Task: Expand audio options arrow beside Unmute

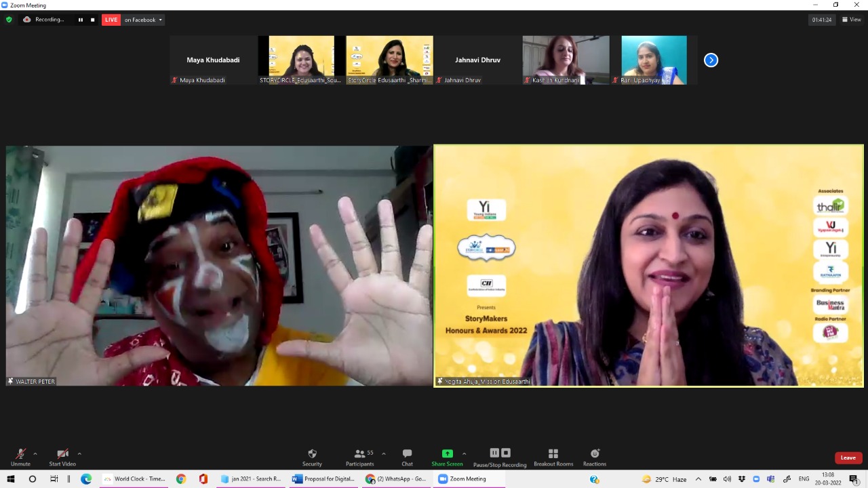Action: click(x=35, y=453)
